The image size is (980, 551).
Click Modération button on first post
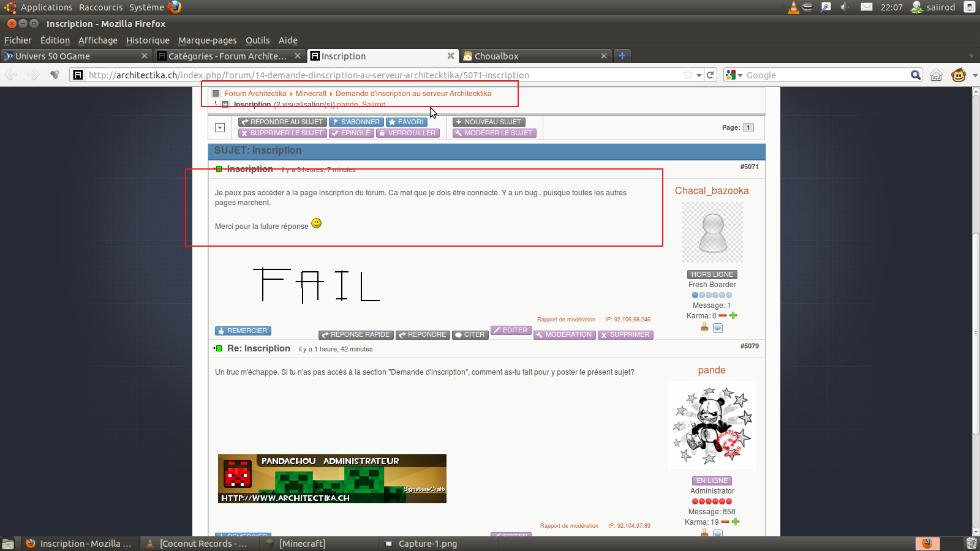[564, 335]
